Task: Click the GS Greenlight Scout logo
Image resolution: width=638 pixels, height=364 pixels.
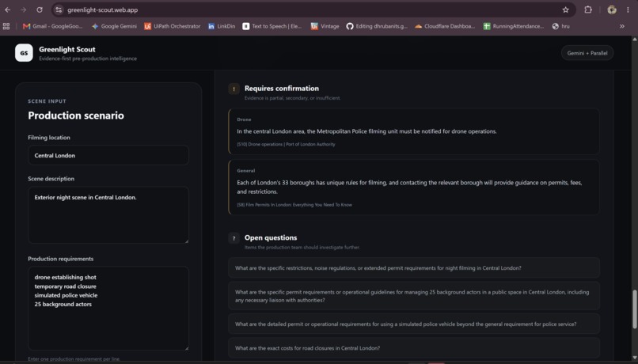Action: click(24, 53)
